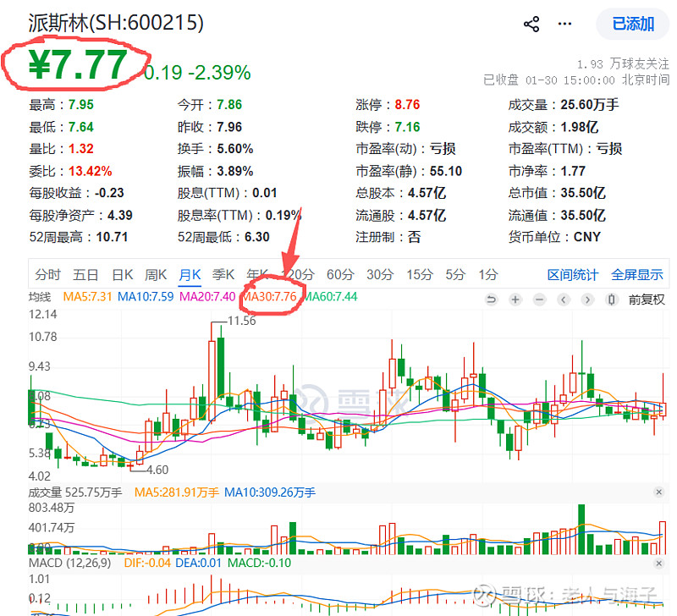Viewport: 677px width, 616px height.
Task: Click the 换手 value 5.60%
Action: (x=235, y=149)
